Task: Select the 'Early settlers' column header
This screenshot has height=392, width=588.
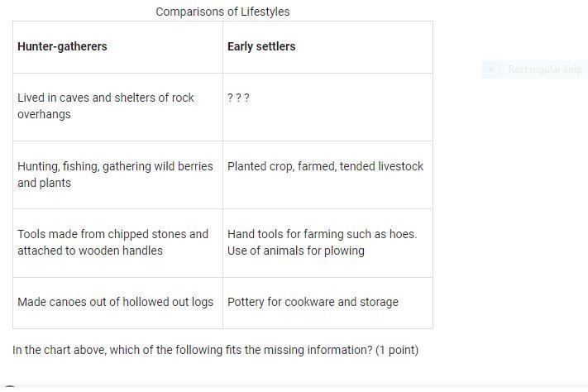Action: pos(261,46)
